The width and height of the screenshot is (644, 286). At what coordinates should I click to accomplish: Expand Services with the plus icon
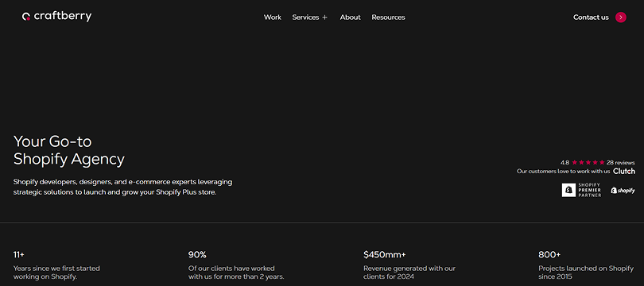pyautogui.click(x=325, y=17)
